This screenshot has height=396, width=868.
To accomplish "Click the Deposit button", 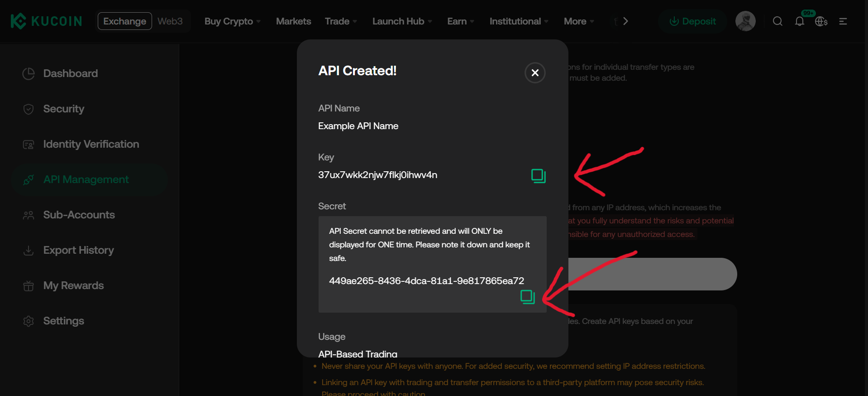I will tap(693, 21).
